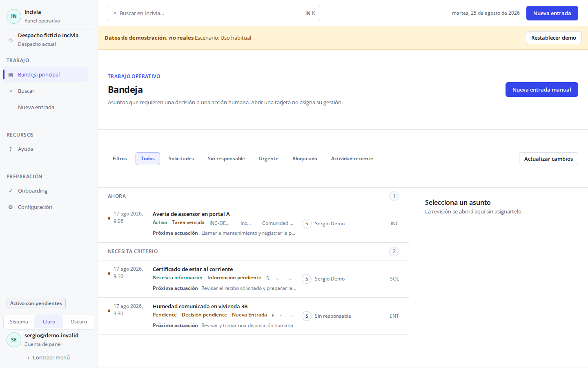Click the Buscar en Incivia search field
This screenshot has height=368, width=588.
214,13
